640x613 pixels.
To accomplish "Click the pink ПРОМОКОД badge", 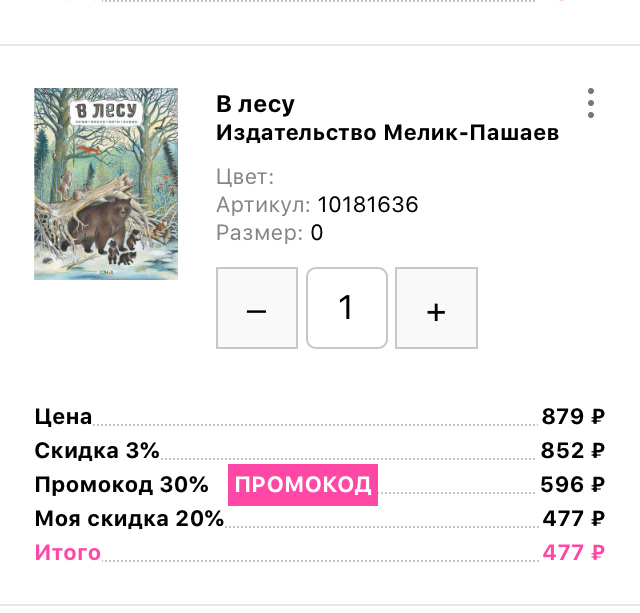I will (303, 485).
